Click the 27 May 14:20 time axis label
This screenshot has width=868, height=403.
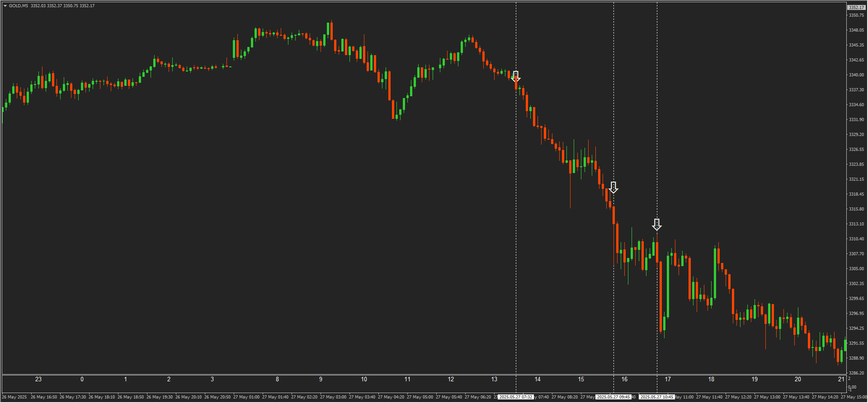[x=825, y=398]
